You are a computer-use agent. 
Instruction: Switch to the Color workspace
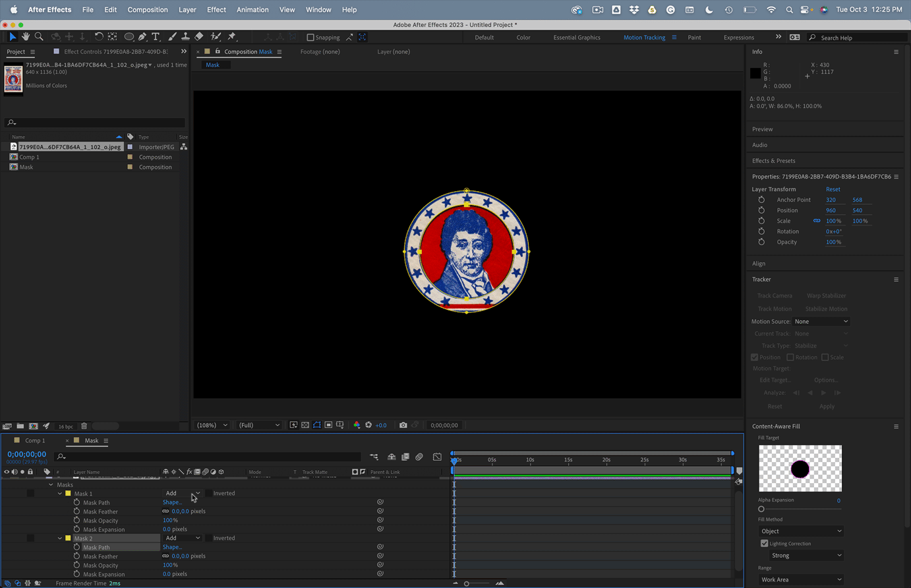tap(523, 38)
